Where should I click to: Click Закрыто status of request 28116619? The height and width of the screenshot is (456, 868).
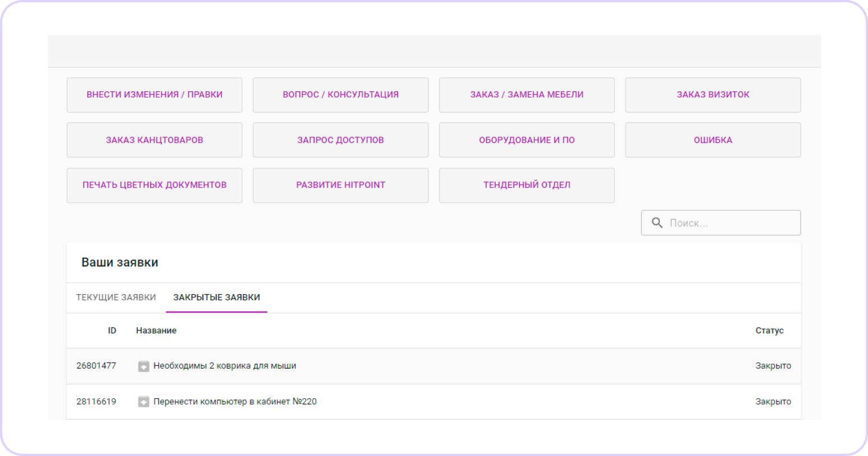773,402
